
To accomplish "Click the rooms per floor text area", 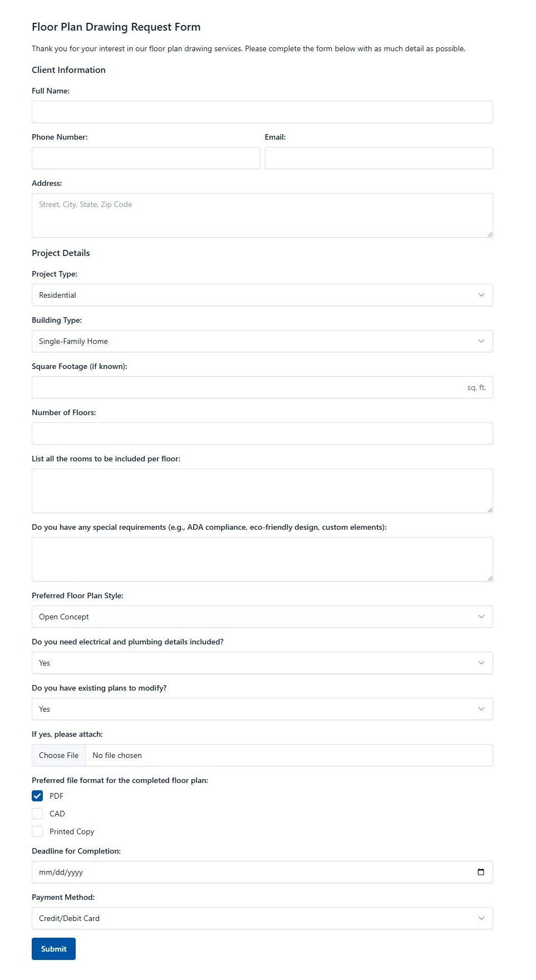I will click(x=262, y=491).
